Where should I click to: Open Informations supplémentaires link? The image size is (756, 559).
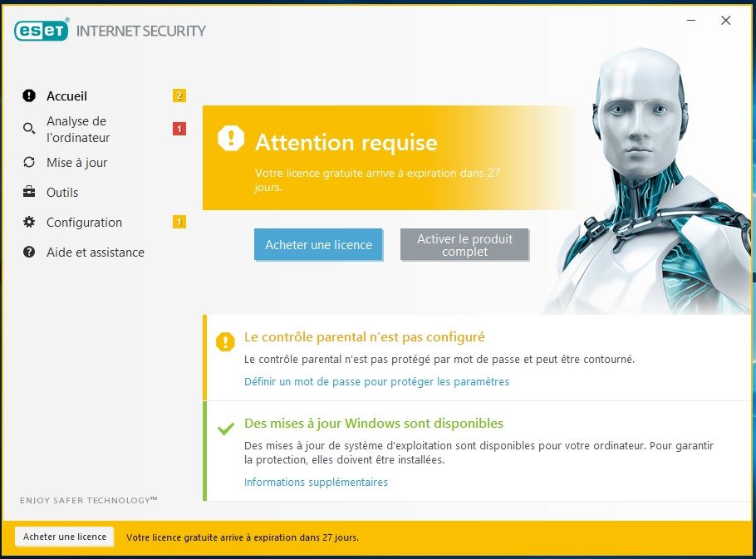[x=316, y=482]
